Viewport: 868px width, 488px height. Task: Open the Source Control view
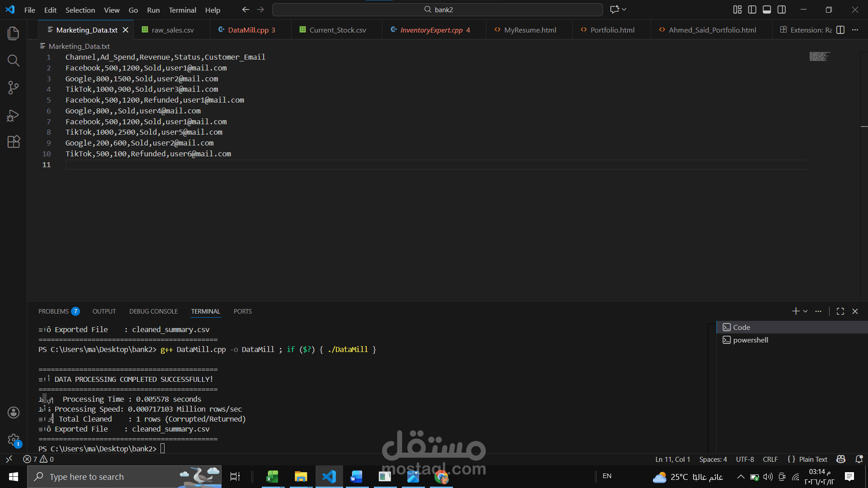[14, 87]
